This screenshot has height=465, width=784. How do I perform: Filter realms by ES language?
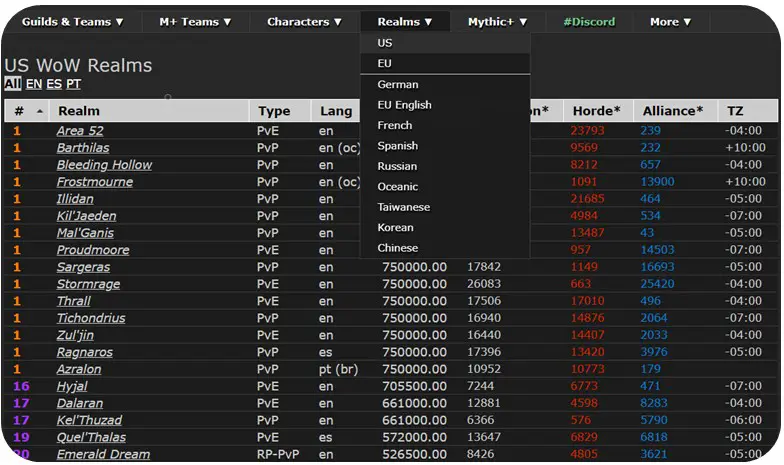pyautogui.click(x=54, y=84)
